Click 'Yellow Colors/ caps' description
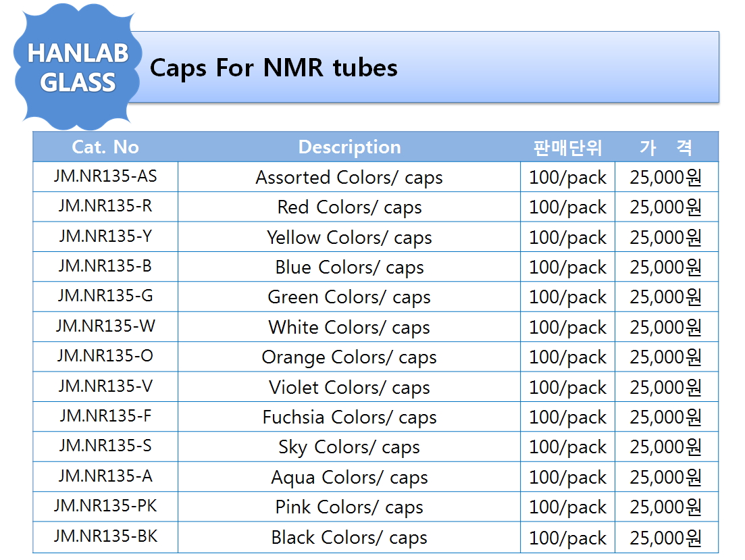Screen dimensions: 745x560 (349, 238)
